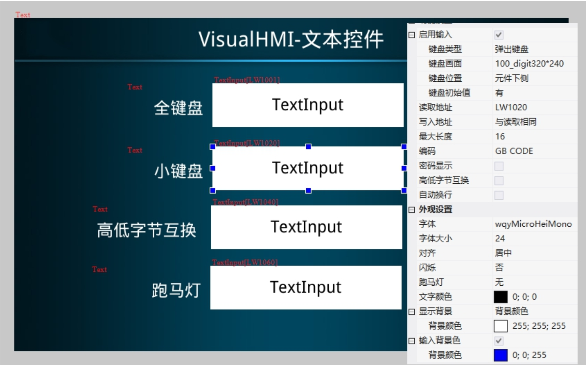This screenshot has width=588, height=367.
Task: Uncheck the 输入背景色 checkbox
Action: tap(499, 341)
